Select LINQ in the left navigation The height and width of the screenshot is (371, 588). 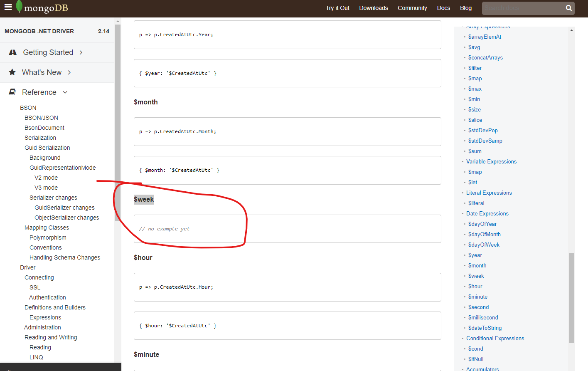36,357
